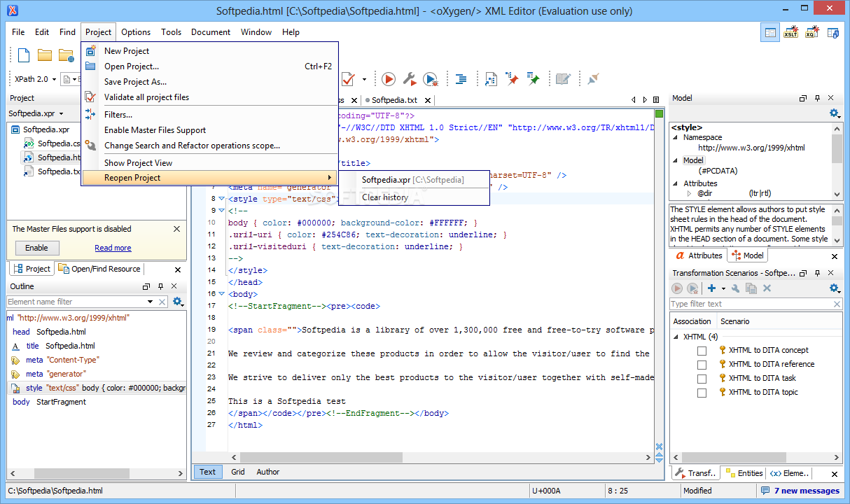Dismiss the Master Files support notice
The image size is (850, 504).
click(176, 229)
